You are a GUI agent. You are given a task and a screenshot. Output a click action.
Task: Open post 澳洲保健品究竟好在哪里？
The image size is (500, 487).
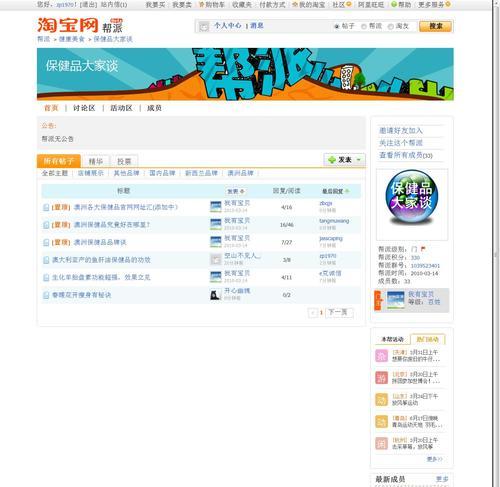(x=112, y=225)
